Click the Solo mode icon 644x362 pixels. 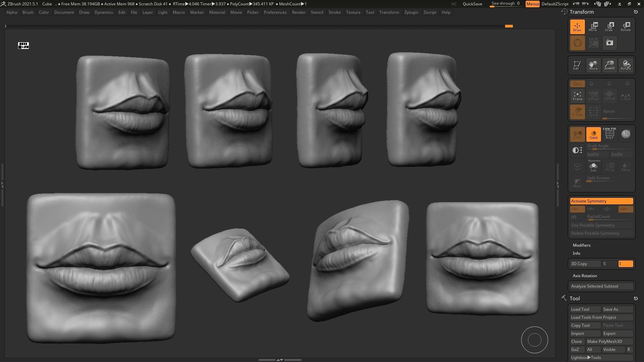(x=593, y=167)
